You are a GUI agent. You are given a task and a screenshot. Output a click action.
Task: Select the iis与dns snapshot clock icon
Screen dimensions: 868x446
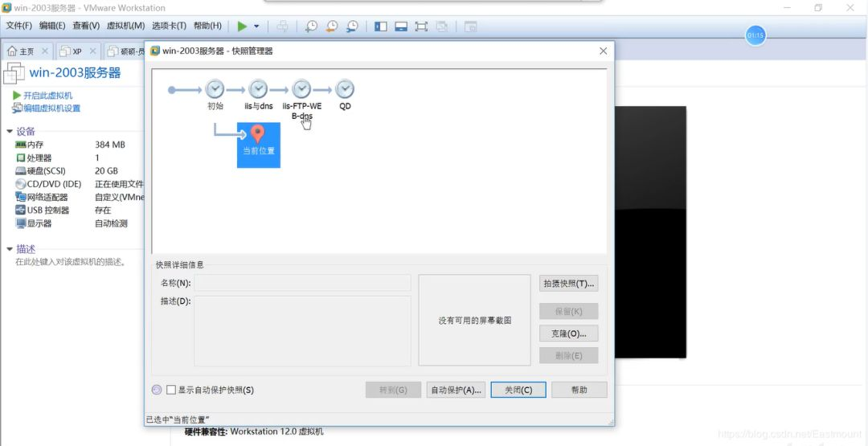point(258,89)
